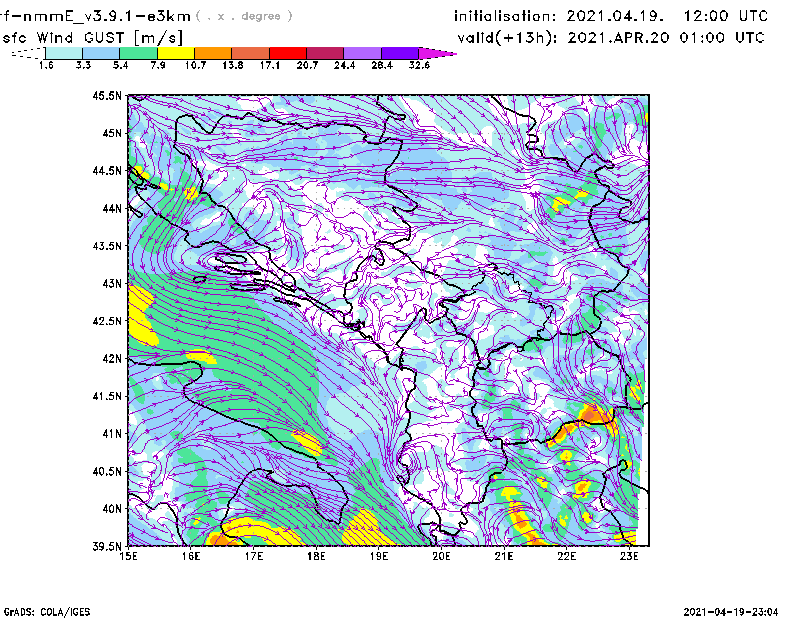This screenshot has width=800, height=618.
Task: Click the '23E' longitude label
Action: click(x=629, y=556)
